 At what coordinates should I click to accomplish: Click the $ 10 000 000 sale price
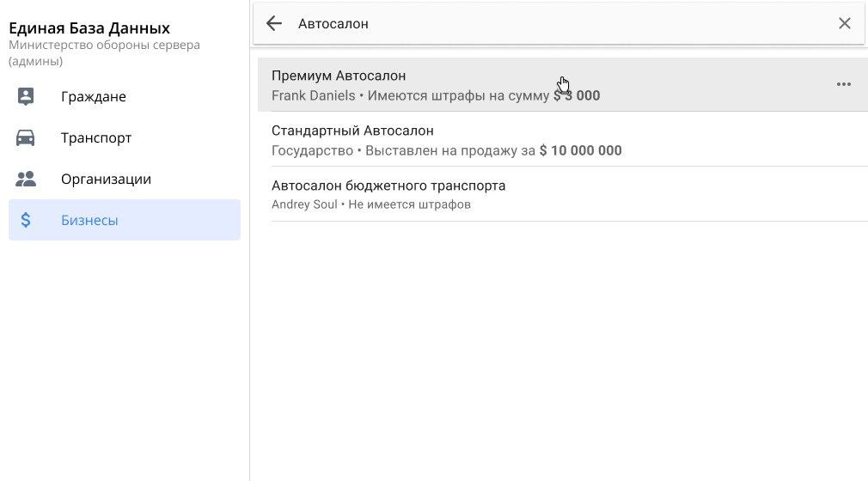pos(580,150)
